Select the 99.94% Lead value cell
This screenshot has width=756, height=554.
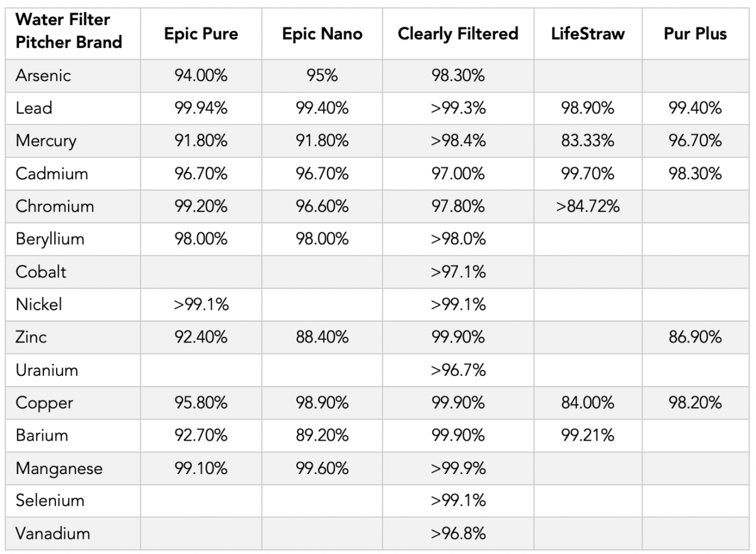coord(201,108)
